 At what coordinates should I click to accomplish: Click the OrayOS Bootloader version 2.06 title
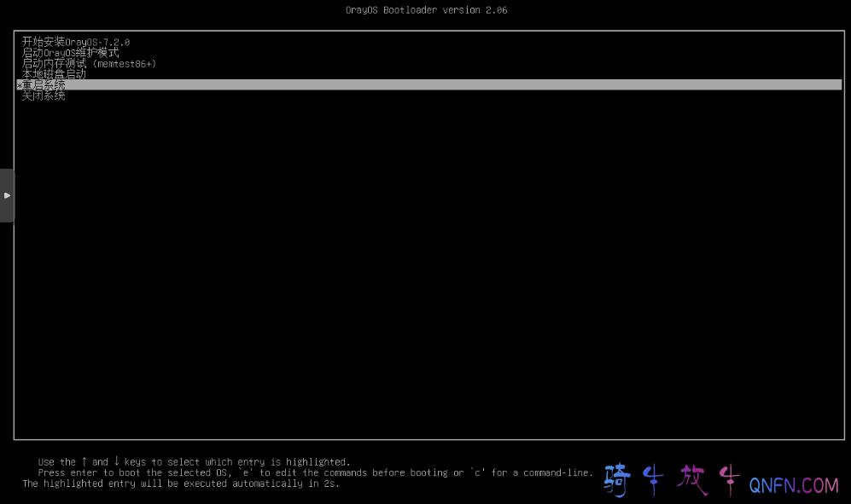coord(426,9)
